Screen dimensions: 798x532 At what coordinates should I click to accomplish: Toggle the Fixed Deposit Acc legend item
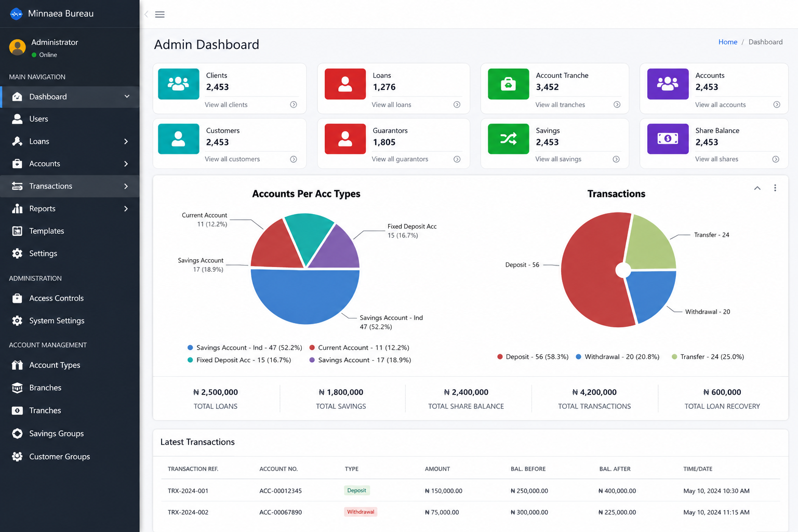click(x=239, y=360)
